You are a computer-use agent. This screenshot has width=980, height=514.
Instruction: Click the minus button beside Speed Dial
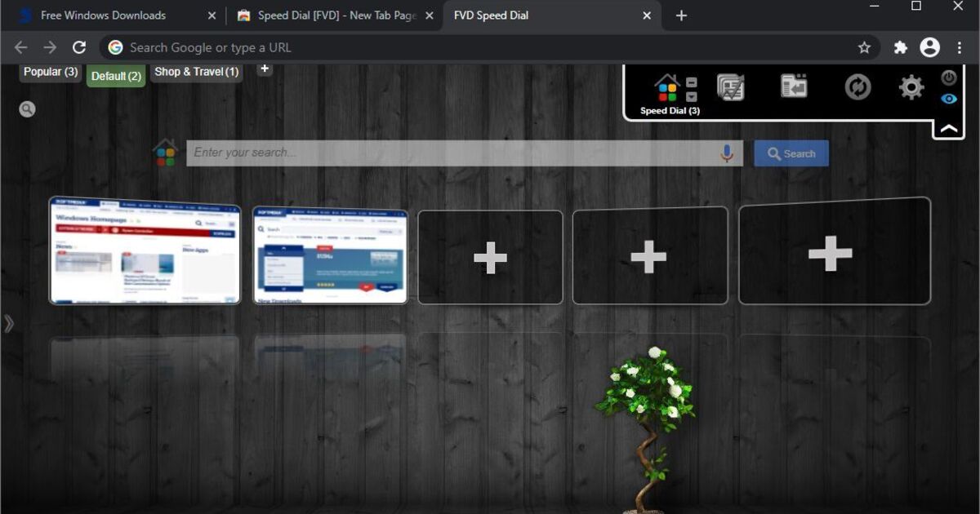692,83
